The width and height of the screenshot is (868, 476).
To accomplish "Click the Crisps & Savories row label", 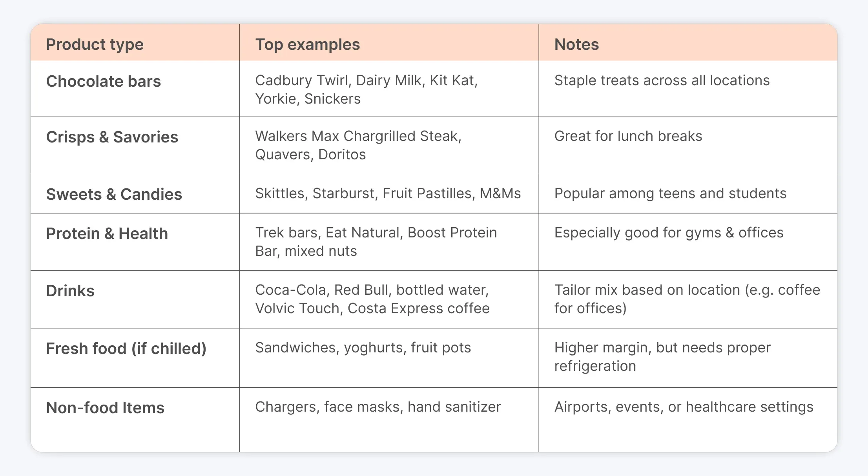I will pyautogui.click(x=112, y=137).
